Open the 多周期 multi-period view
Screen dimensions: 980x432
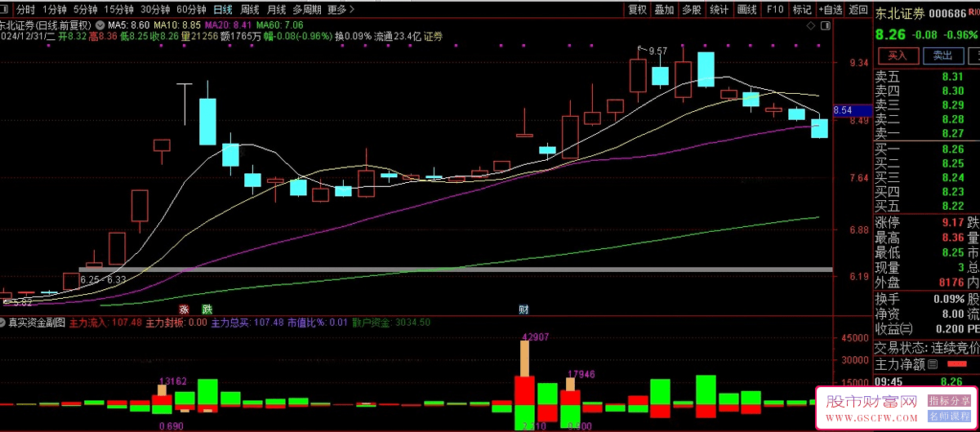click(307, 10)
